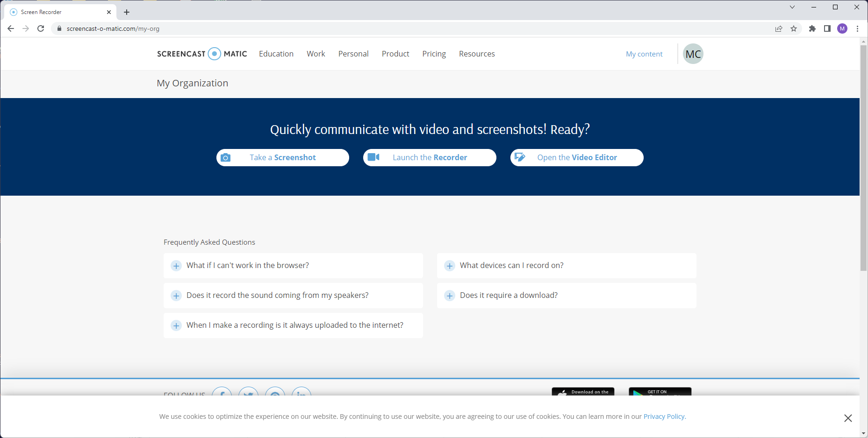868x438 pixels.
Task: Click the scrollbar down arrow
Action: click(x=864, y=434)
